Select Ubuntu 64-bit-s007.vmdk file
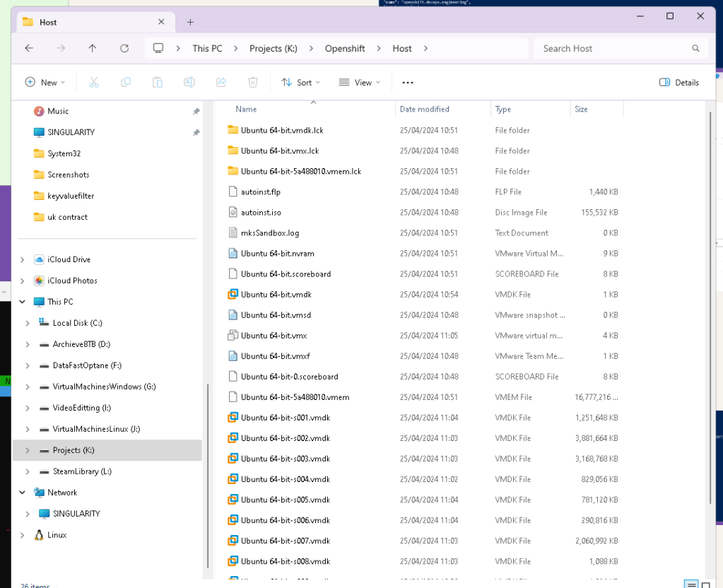The width and height of the screenshot is (723, 588). (x=286, y=541)
